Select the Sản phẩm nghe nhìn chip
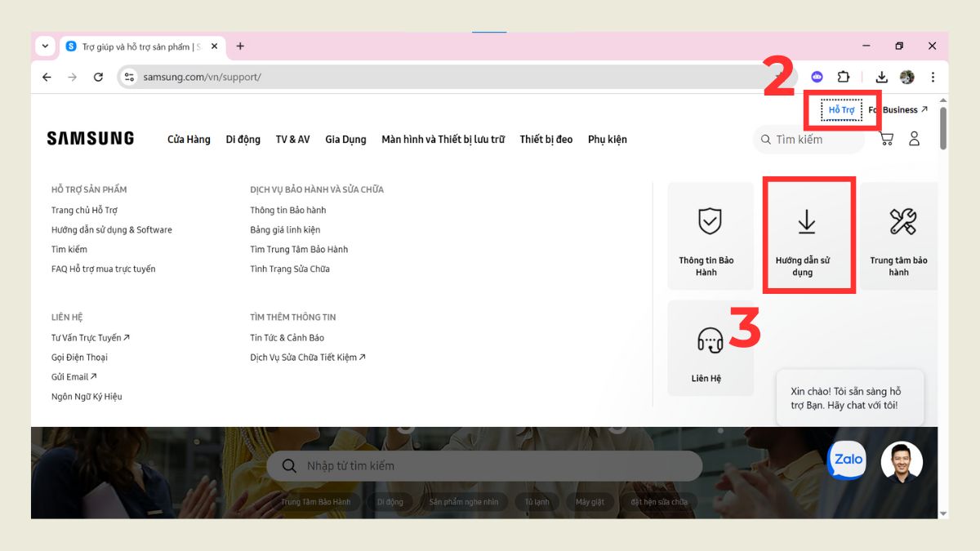 (464, 502)
